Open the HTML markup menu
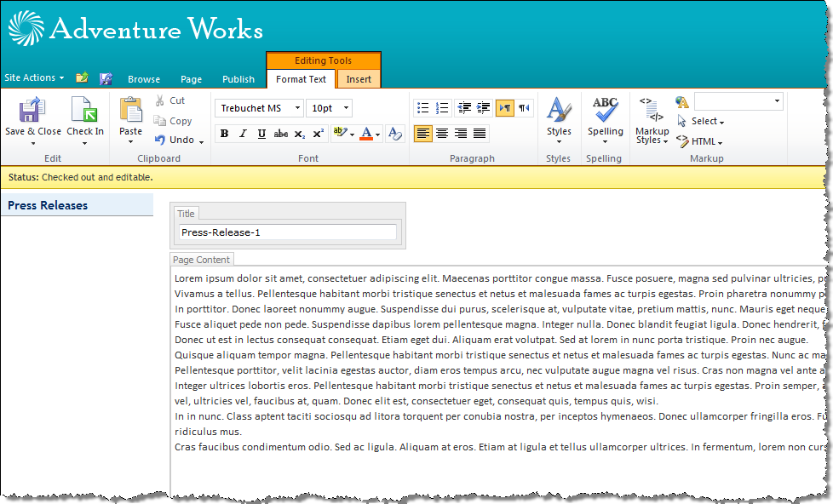 [x=699, y=141]
